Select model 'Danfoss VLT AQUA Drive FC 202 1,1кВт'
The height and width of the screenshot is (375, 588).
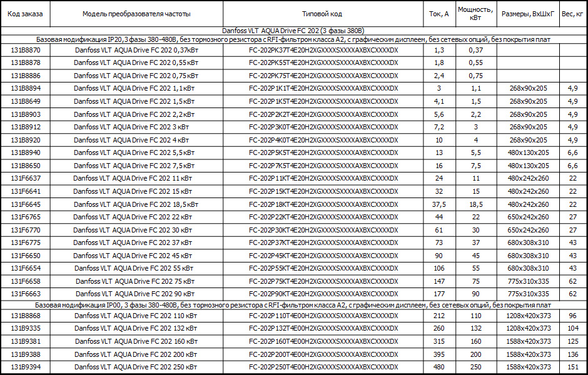click(x=134, y=88)
